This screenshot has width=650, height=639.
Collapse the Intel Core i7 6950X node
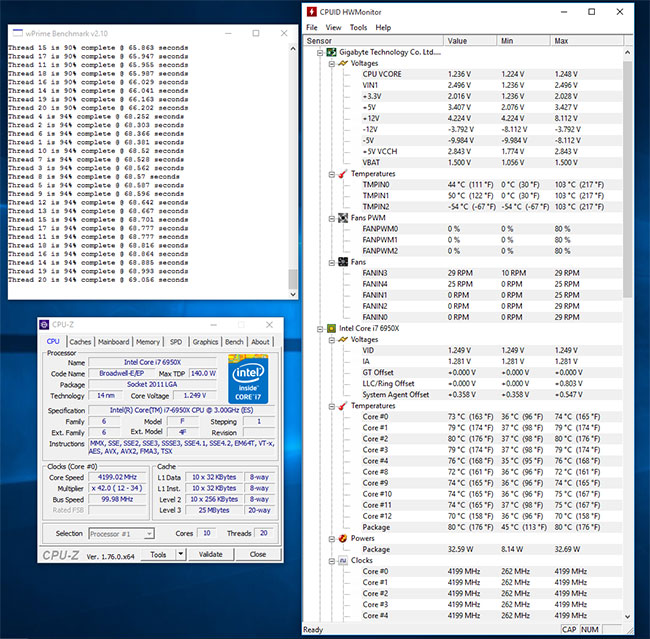coord(320,329)
